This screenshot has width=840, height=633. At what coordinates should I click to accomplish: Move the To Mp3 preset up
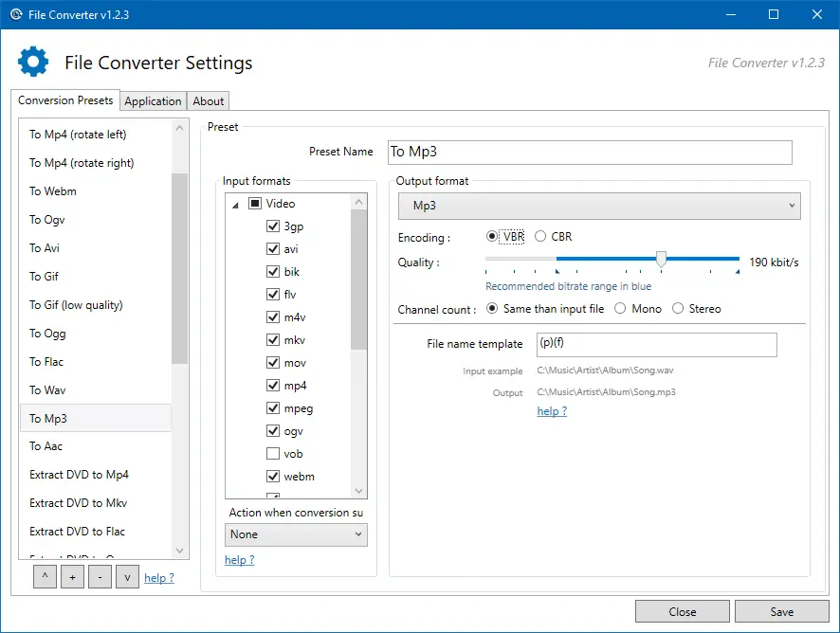click(45, 576)
